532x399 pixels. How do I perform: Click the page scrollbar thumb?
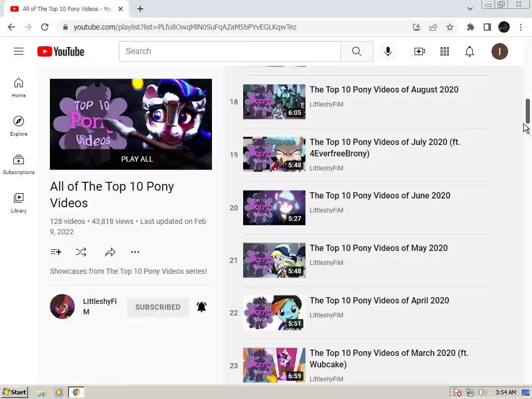pyautogui.click(x=528, y=111)
